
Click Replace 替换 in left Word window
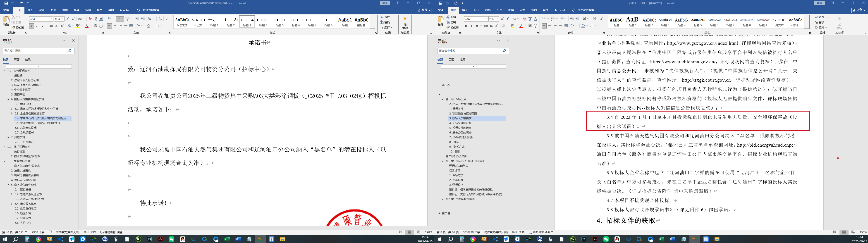pyautogui.click(x=385, y=22)
